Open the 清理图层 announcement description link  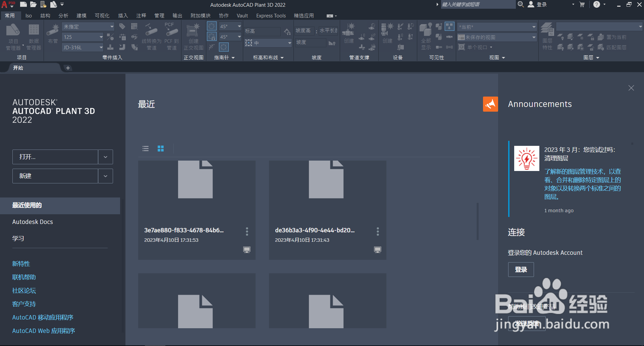coord(583,184)
